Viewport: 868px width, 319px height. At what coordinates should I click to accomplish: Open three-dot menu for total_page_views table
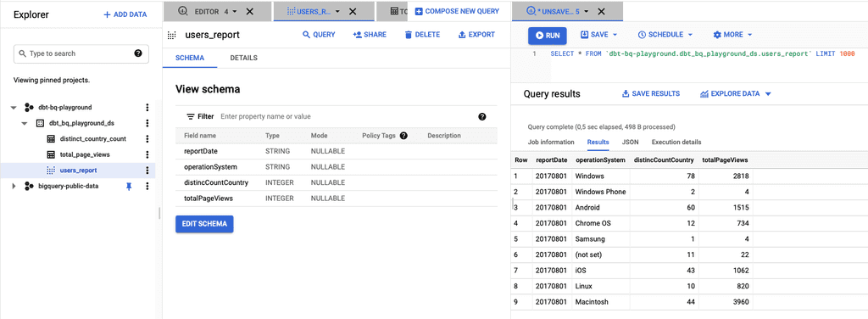pos(147,154)
